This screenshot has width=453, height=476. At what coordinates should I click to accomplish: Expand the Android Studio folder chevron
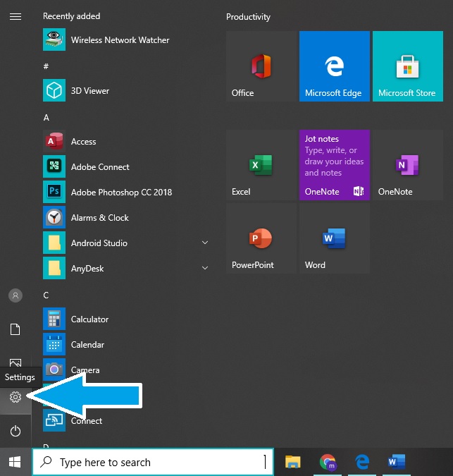tap(205, 243)
